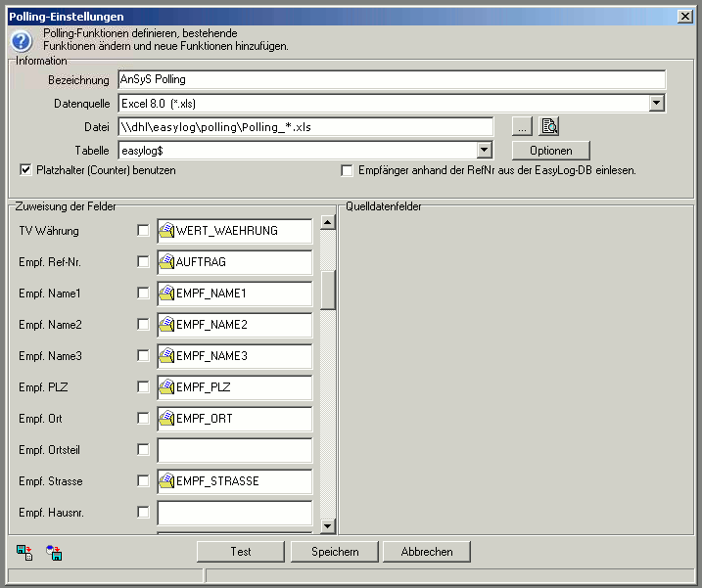This screenshot has width=702, height=588.
Task: Tick the Empf. Ortsteil checkbox
Action: point(144,450)
